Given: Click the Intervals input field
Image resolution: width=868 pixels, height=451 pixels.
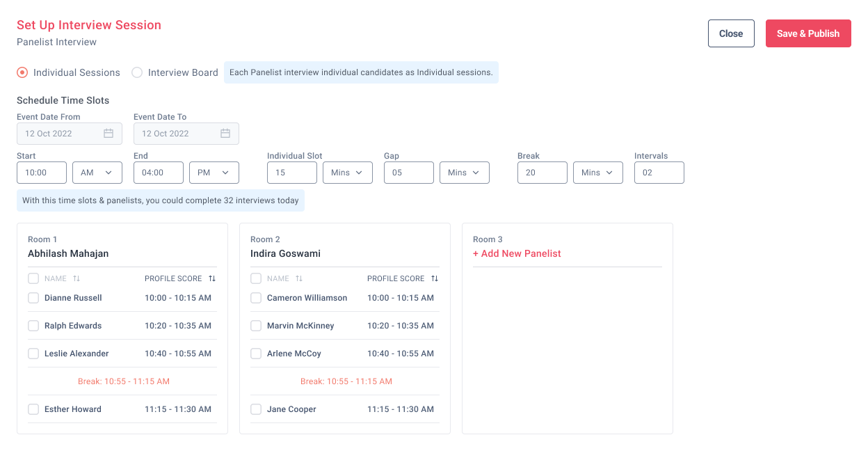Looking at the screenshot, I should tap(659, 173).
